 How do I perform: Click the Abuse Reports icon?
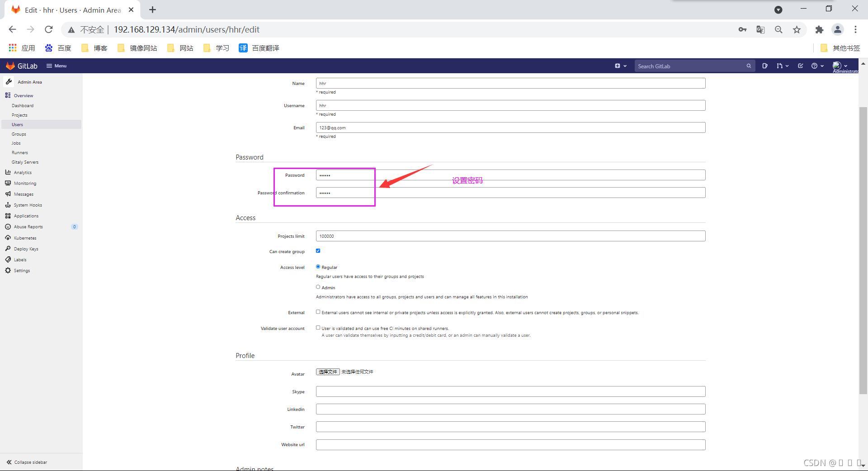point(8,226)
